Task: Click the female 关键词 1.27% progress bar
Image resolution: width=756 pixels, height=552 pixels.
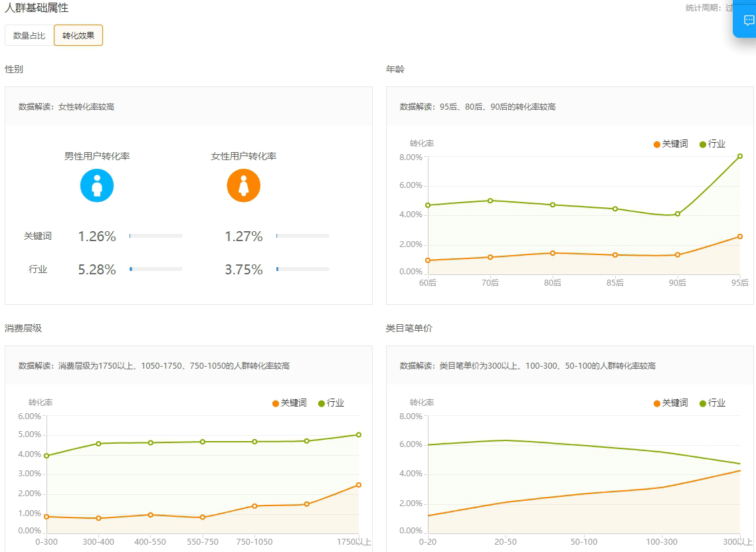Action: click(303, 236)
